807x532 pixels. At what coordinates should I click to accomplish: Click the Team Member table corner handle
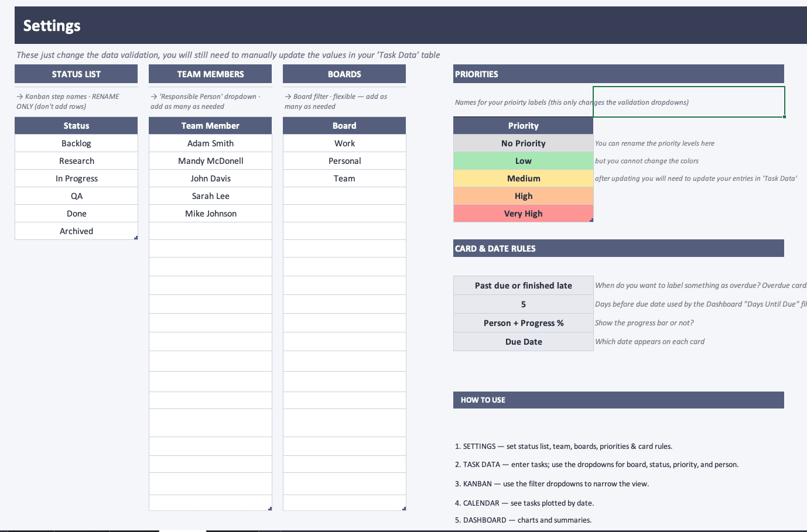click(x=270, y=509)
